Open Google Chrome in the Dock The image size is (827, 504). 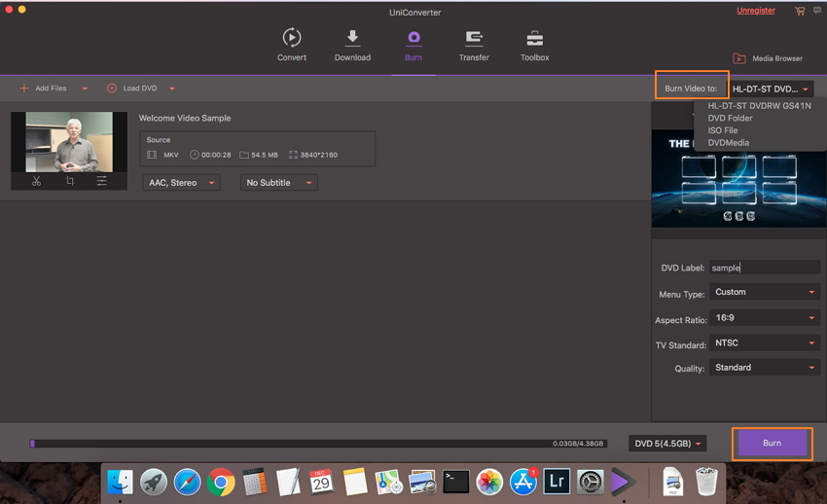(x=221, y=482)
